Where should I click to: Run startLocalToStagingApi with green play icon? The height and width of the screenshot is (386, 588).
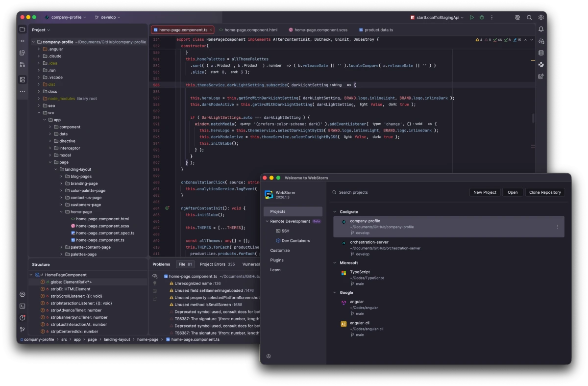[471, 17]
